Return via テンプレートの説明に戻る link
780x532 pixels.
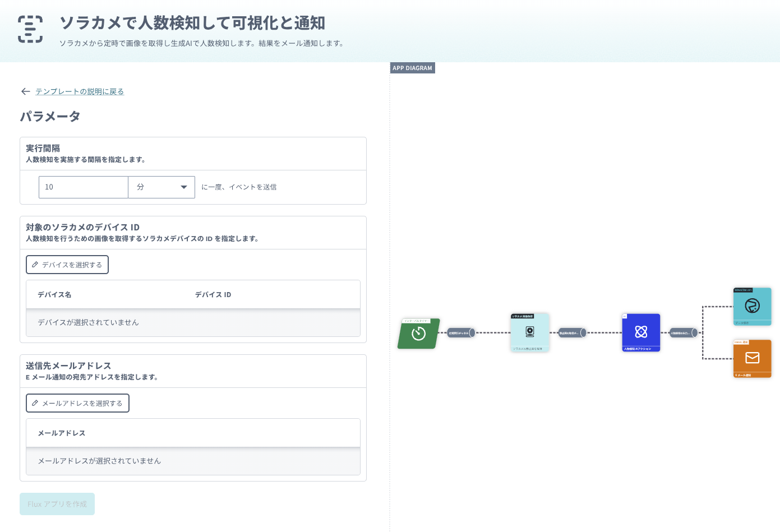[80, 91]
